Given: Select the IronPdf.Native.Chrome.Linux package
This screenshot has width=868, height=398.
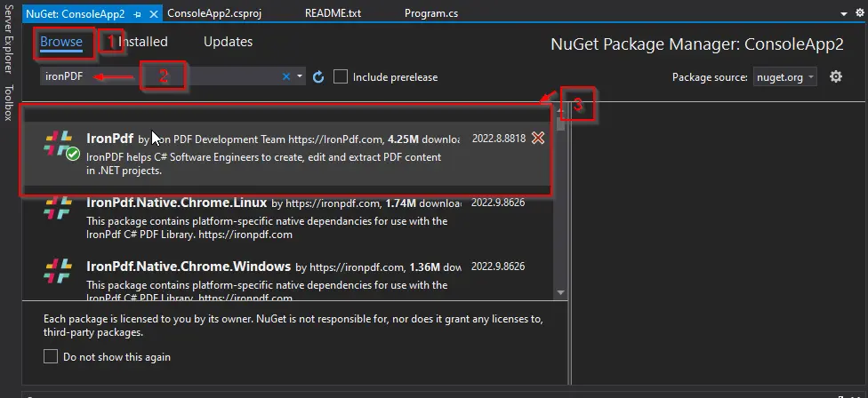Looking at the screenshot, I should pyautogui.click(x=286, y=218).
